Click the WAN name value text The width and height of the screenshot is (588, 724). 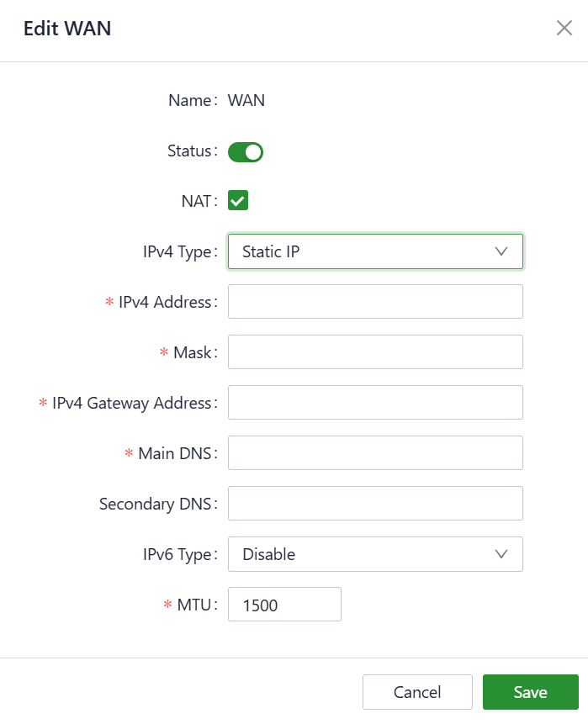tap(246, 101)
